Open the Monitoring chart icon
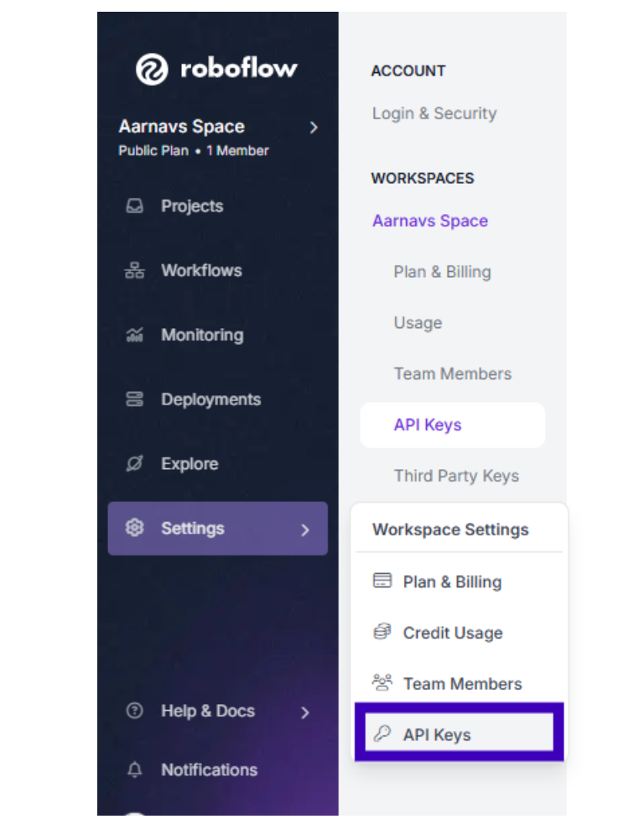Screen dimensions: 644x819 135,334
